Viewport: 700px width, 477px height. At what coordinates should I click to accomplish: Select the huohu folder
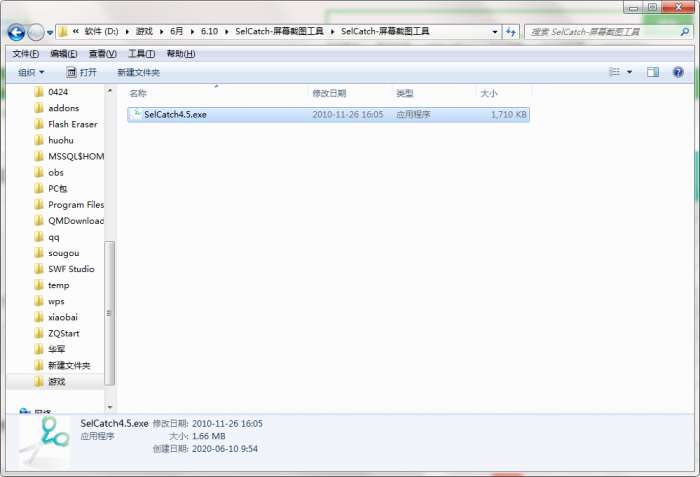pyautogui.click(x=61, y=140)
